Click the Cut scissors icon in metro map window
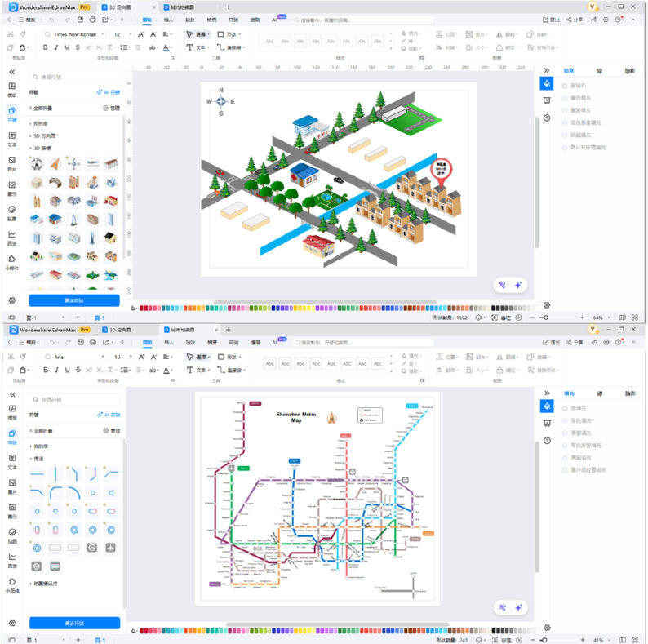The height and width of the screenshot is (644, 648). coord(11,357)
